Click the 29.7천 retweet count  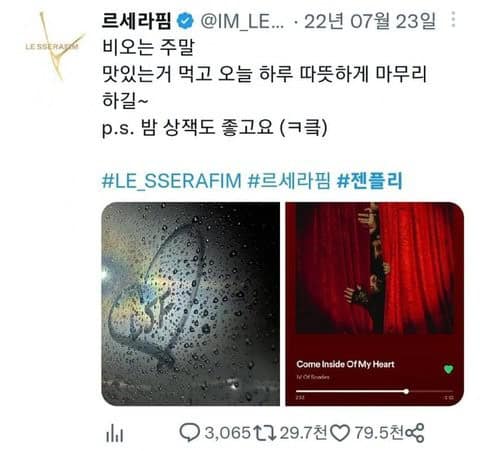303,433
